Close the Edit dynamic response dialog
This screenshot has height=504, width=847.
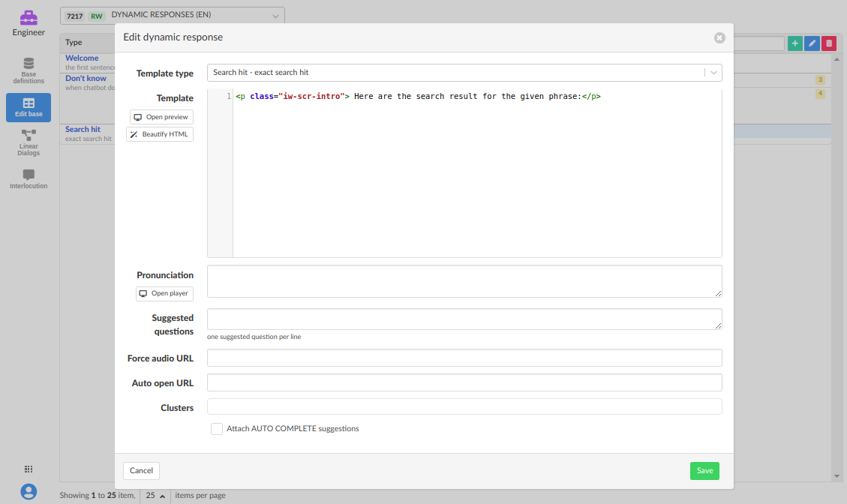pyautogui.click(x=719, y=37)
